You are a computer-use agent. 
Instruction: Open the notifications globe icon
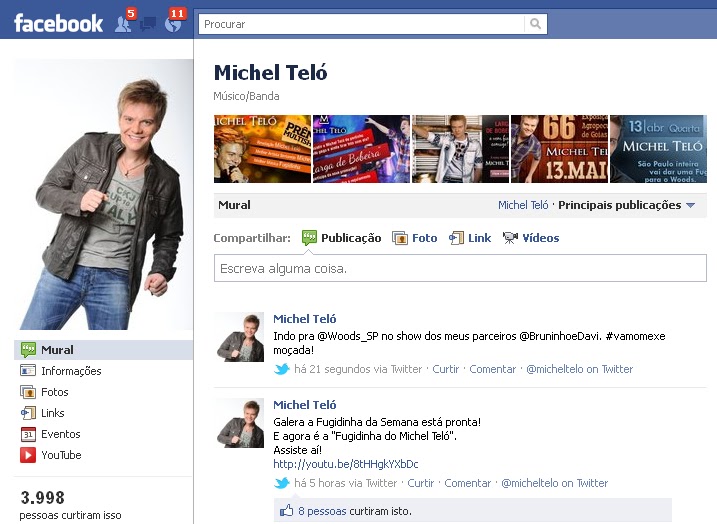pyautogui.click(x=173, y=24)
